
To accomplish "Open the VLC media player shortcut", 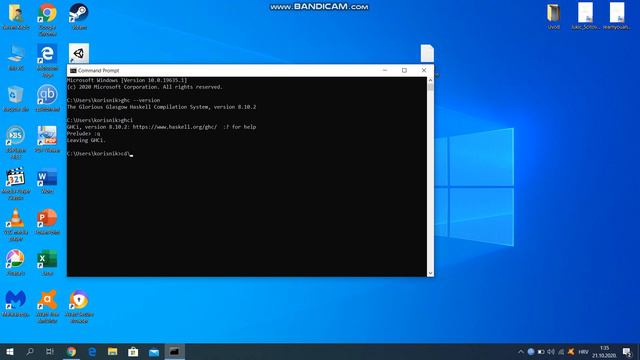I will click(x=16, y=224).
